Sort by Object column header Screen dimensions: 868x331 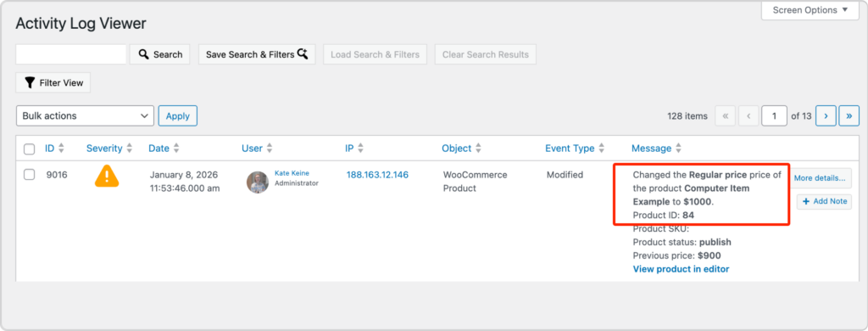pyautogui.click(x=462, y=148)
